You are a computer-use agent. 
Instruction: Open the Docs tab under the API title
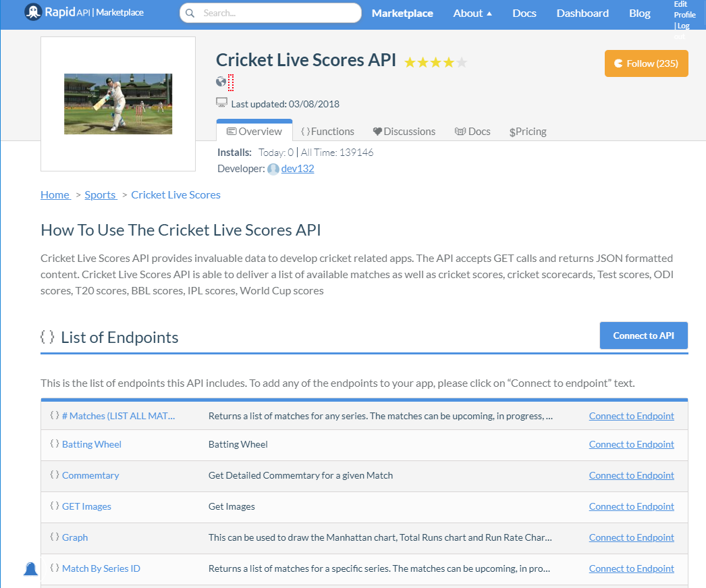[x=472, y=132]
